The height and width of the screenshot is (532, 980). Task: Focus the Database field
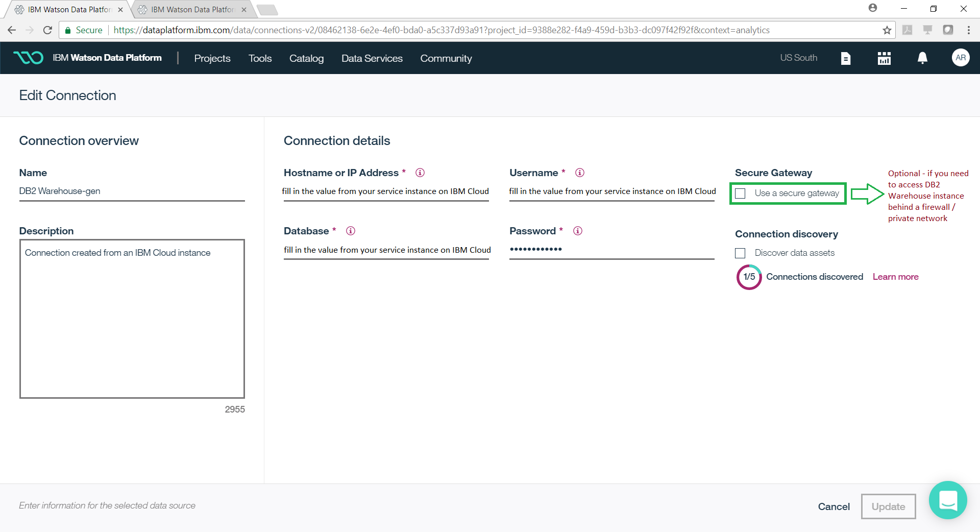tap(386, 250)
